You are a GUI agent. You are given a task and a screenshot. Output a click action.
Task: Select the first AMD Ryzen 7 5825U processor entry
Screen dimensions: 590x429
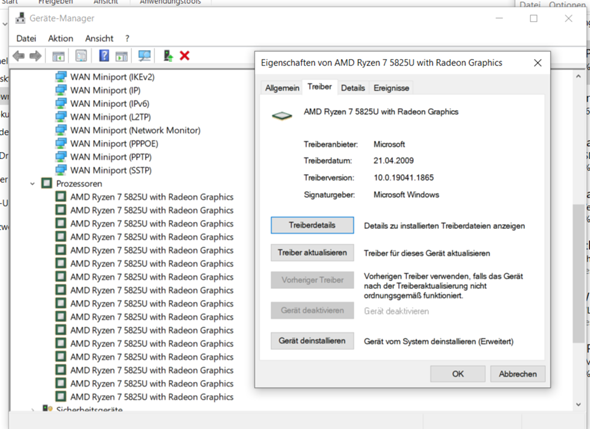152,197
